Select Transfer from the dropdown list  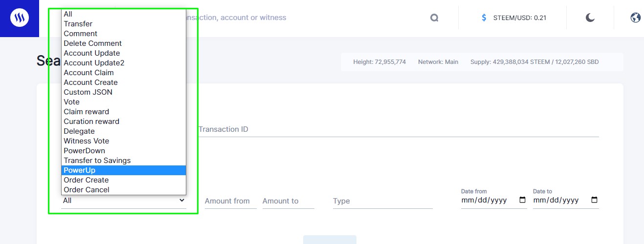click(78, 24)
